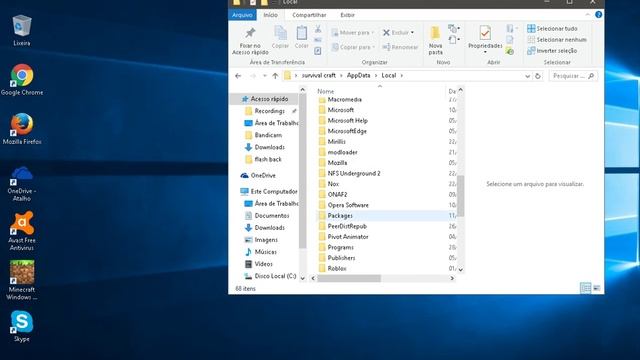Collapse the ribbon with the chevron

pos(587,15)
